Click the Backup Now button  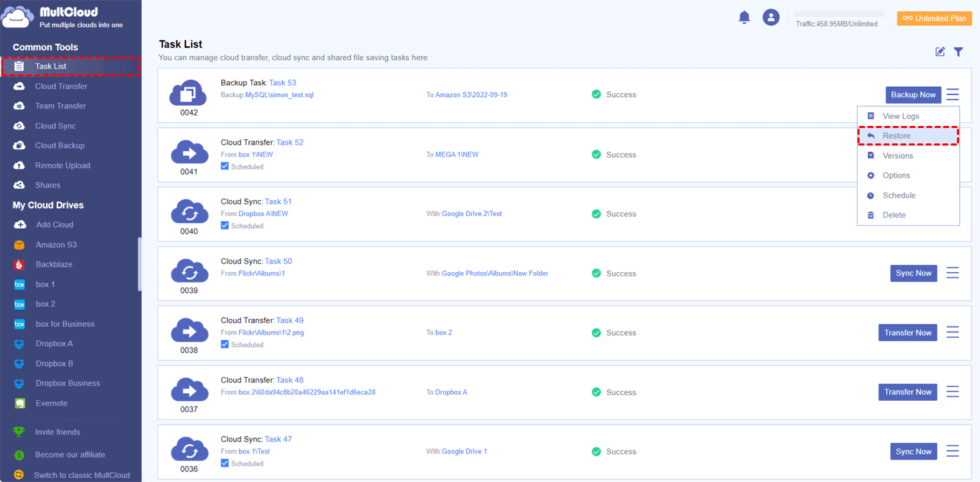(913, 94)
